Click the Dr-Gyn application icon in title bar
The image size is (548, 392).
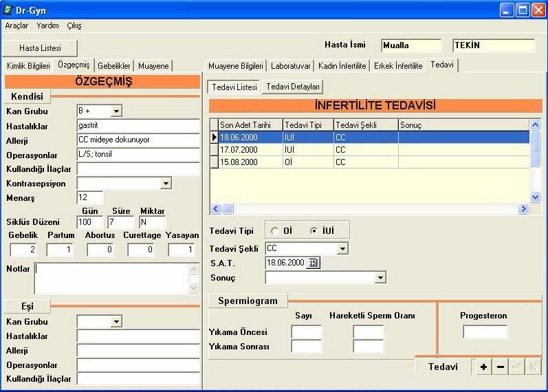tap(8, 10)
